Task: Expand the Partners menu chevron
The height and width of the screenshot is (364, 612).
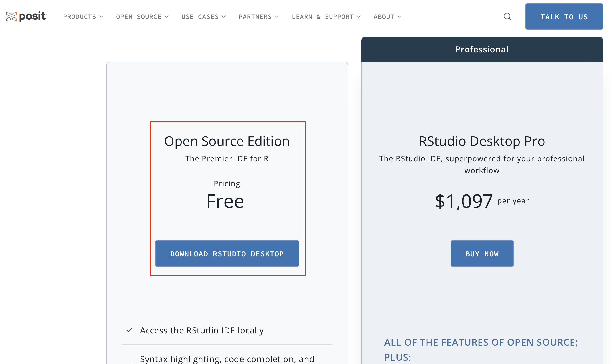Action: 277,16
